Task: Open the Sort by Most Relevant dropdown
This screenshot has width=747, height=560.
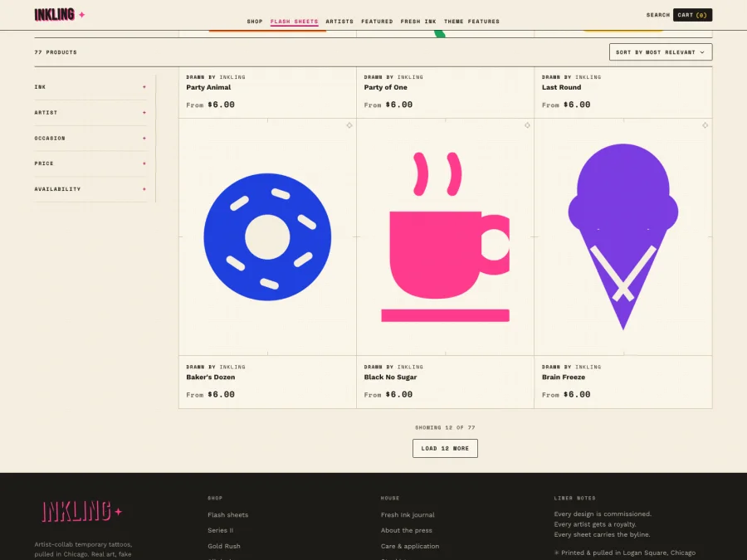Action: pos(661,52)
